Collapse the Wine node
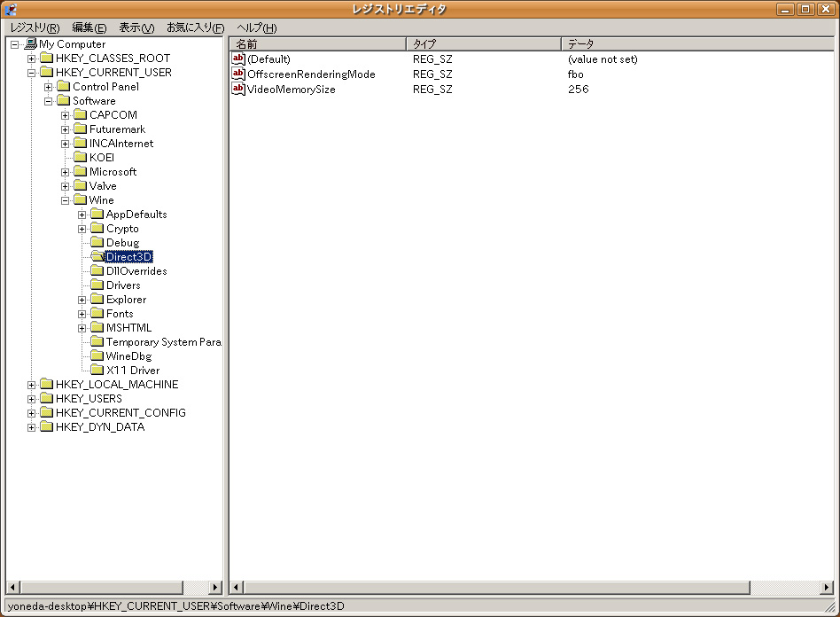The width and height of the screenshot is (840, 617). [x=65, y=200]
